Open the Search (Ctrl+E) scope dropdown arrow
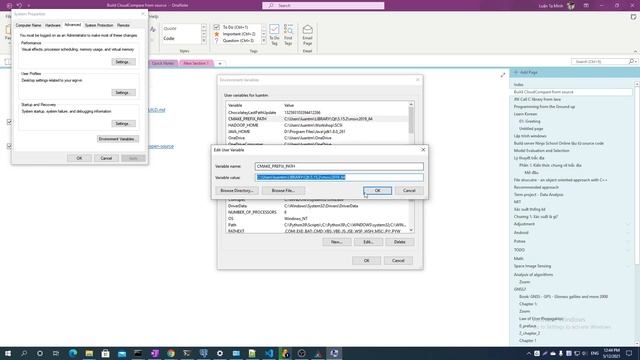Image resolution: width=640 pixels, height=360 pixels. [636, 62]
